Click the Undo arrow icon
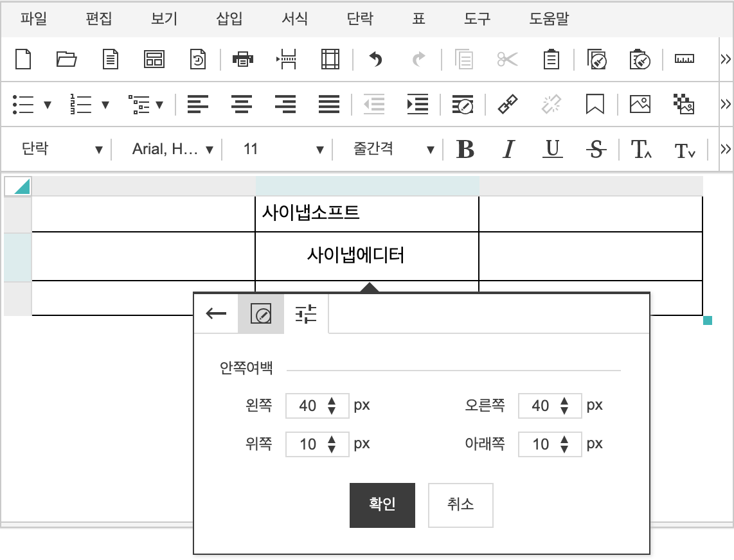The height and width of the screenshot is (560, 734). point(375,59)
